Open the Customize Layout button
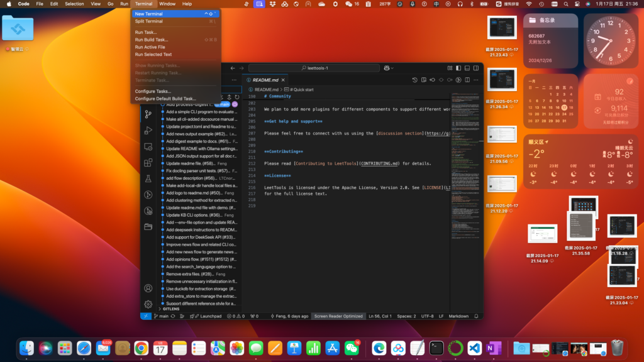 pos(450,68)
